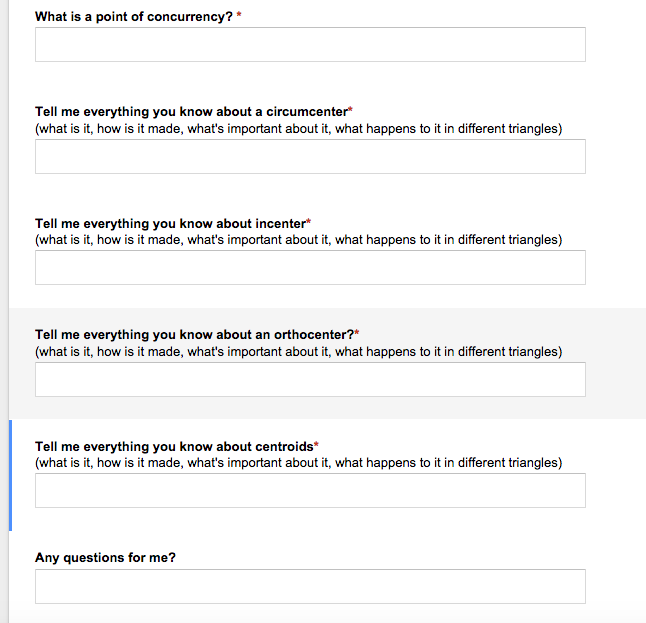The width and height of the screenshot is (646, 623).
Task: Click the 'Any questions for me?' label
Action: pos(105,557)
